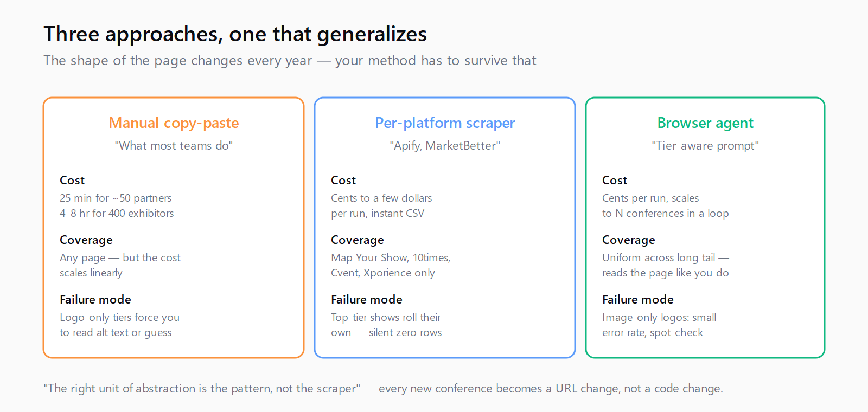Viewport: 868px width, 412px height.
Task: Click the "Manual copy-paste" orange heading
Action: point(174,123)
